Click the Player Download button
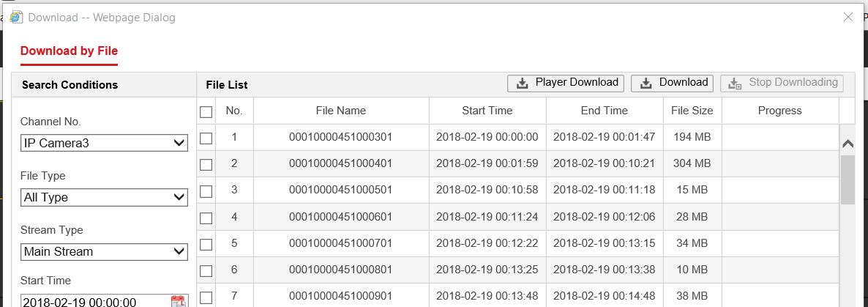The height and width of the screenshot is (307, 868). coord(565,83)
